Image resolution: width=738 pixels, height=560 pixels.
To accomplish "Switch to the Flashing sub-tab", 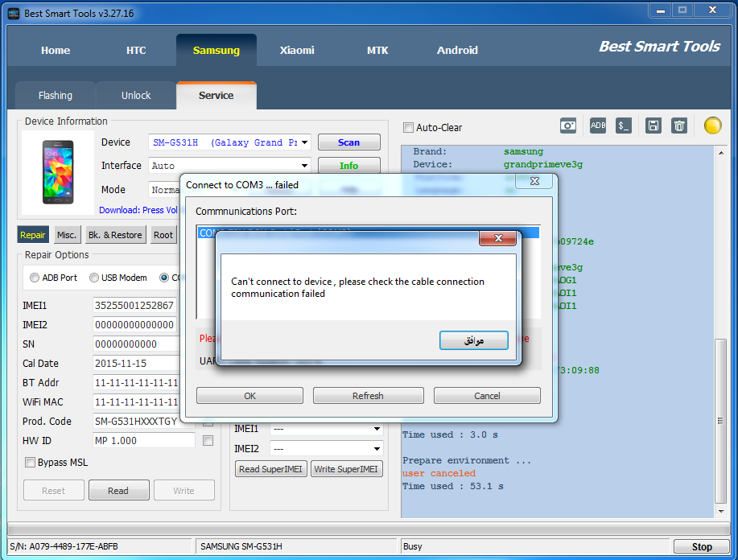I will click(56, 96).
